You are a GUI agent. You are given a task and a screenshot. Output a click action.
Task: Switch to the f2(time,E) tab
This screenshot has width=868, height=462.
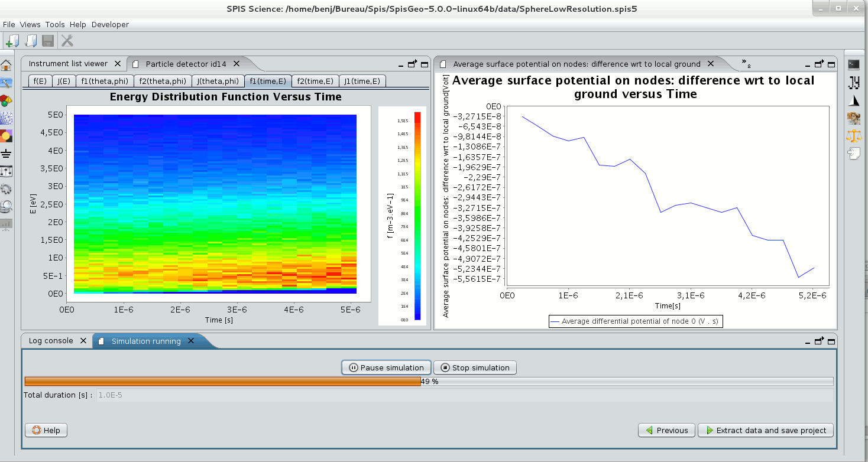315,82
